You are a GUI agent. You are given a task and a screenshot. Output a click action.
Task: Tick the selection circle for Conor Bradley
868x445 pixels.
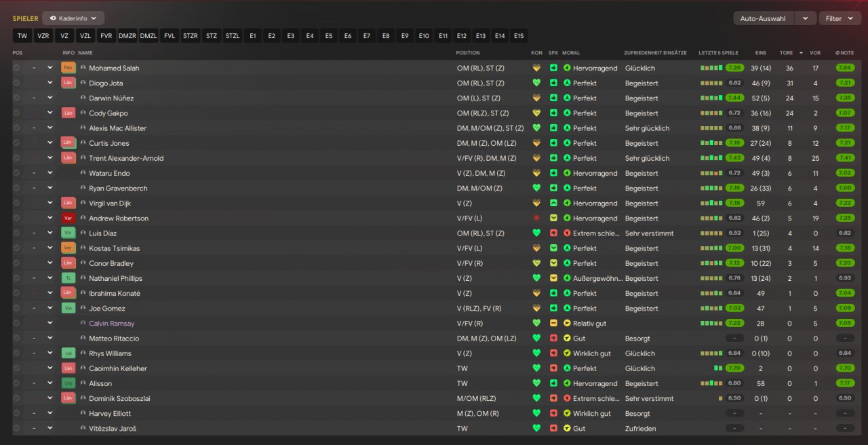point(17,263)
